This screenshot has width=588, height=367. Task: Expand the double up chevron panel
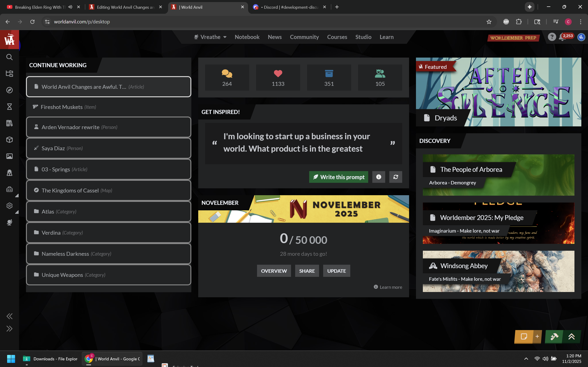coord(571,337)
